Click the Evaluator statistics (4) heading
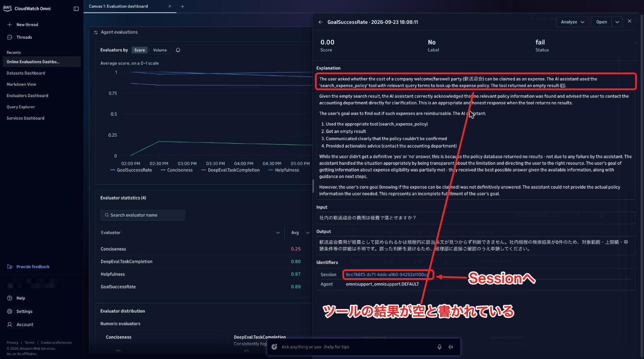The image size is (644, 359). (x=123, y=198)
